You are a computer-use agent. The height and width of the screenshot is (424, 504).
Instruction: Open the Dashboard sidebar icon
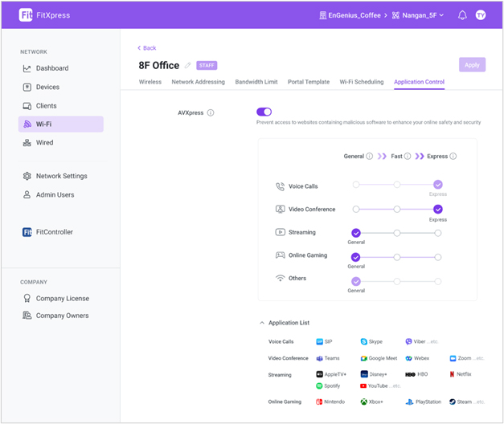pyautogui.click(x=27, y=68)
